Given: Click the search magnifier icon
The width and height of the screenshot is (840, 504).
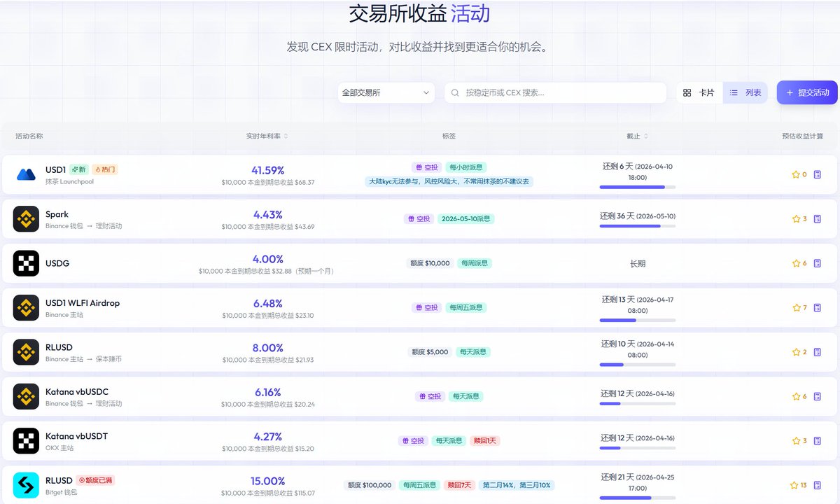Looking at the screenshot, I should (456, 92).
